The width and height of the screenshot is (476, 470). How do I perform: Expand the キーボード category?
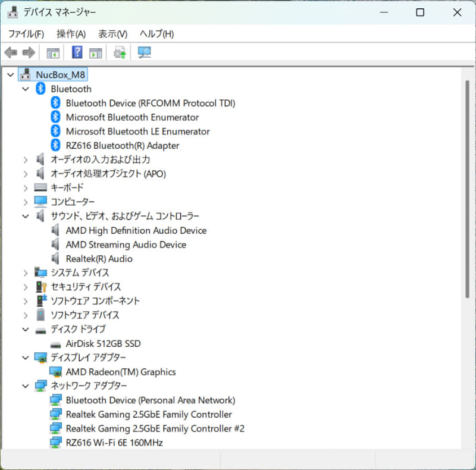(x=26, y=187)
